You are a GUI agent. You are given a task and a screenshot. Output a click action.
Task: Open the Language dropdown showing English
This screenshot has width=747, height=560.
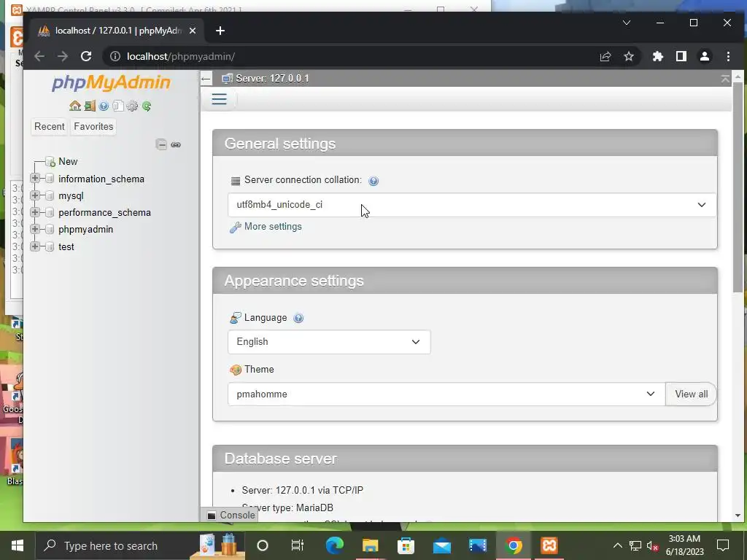coord(329,342)
